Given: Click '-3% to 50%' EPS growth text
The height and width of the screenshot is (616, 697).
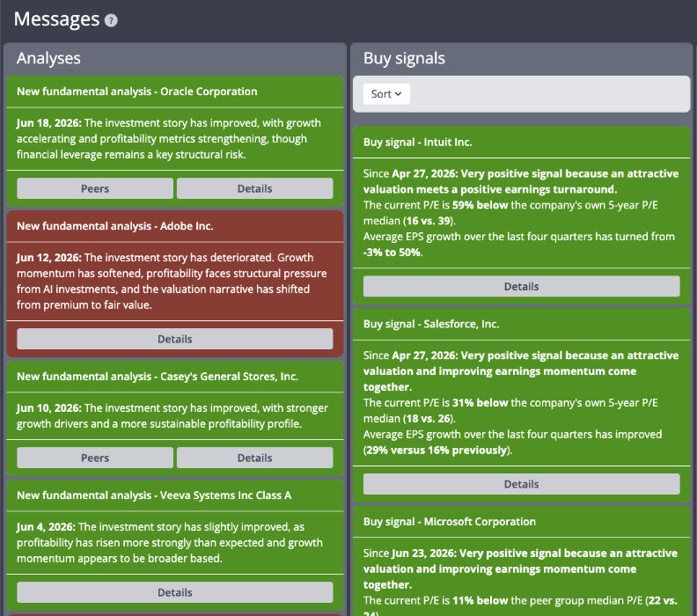Looking at the screenshot, I should tap(392, 253).
